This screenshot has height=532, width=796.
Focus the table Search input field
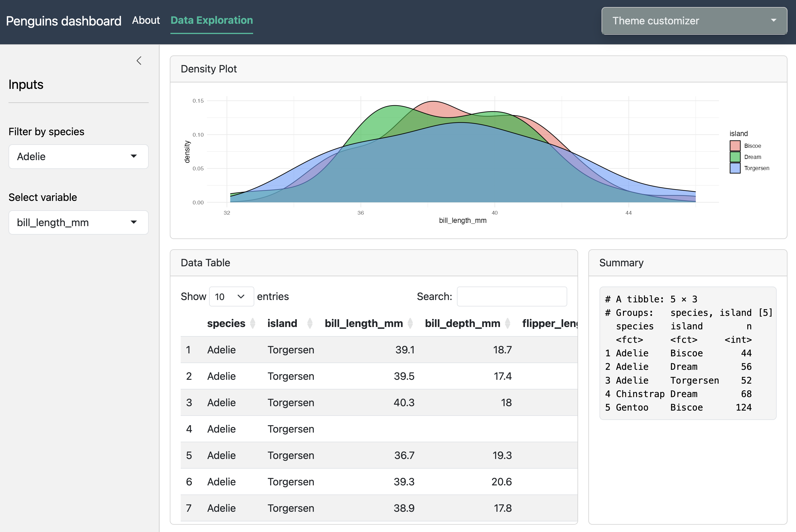coord(511,297)
